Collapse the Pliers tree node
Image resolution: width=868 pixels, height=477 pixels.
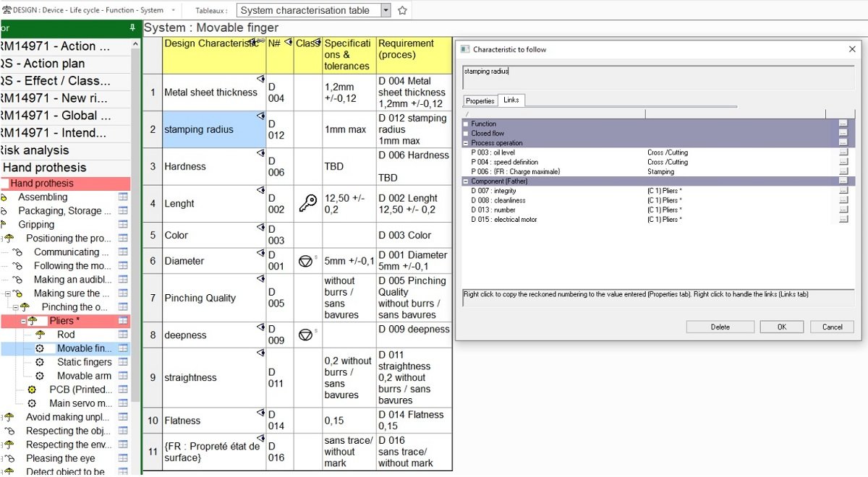(x=24, y=321)
